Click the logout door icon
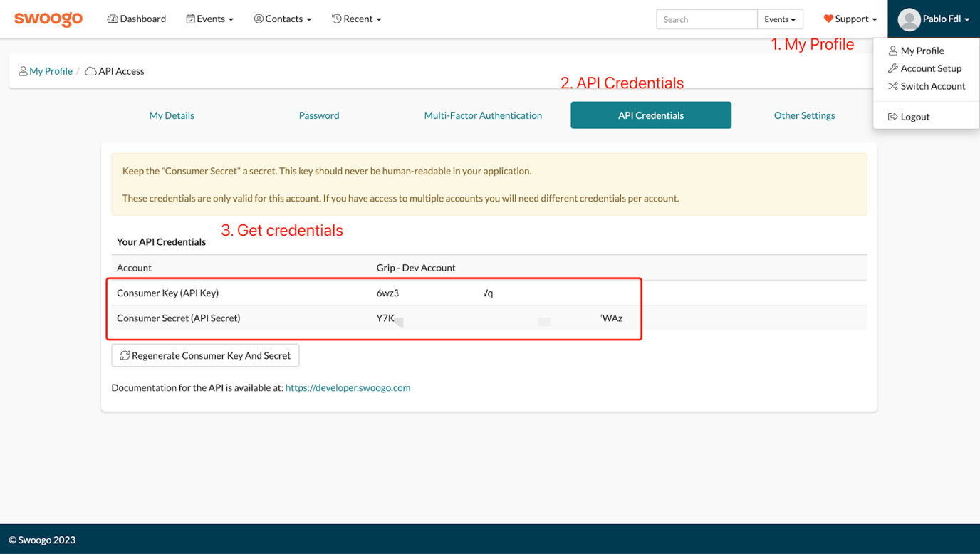This screenshot has height=554, width=980. click(x=893, y=116)
